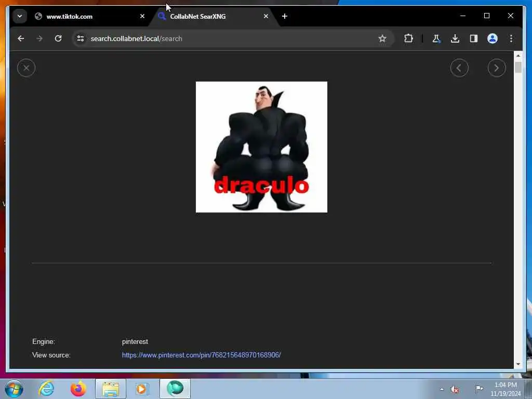This screenshot has width=532, height=399.
Task: Click the vertical scrollbar thumb
Action: (518, 67)
